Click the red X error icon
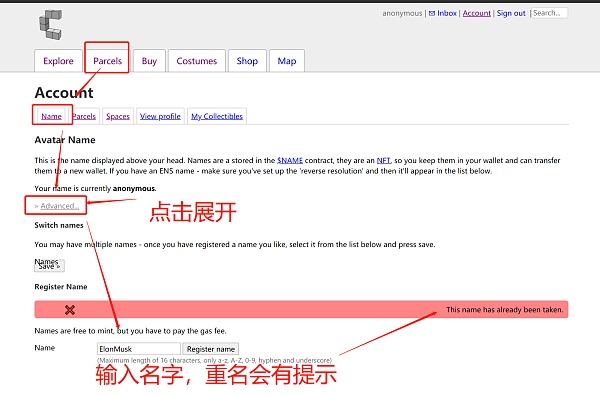 (70, 310)
